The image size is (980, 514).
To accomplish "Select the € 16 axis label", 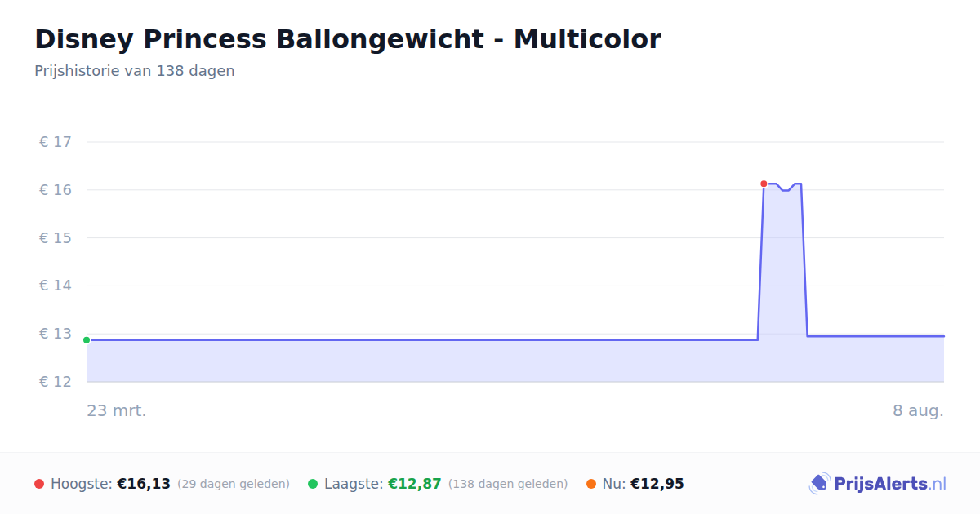I will pos(56,190).
